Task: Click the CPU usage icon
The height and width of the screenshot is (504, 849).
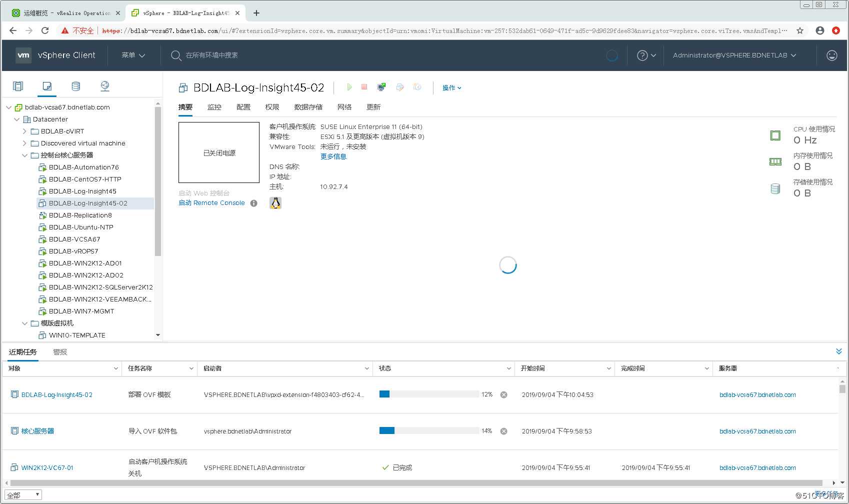Action: (775, 135)
